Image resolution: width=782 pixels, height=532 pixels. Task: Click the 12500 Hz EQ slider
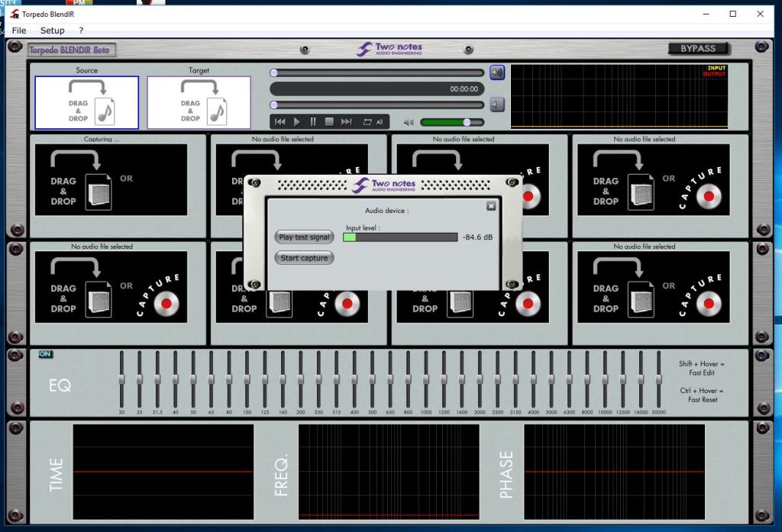click(x=623, y=379)
